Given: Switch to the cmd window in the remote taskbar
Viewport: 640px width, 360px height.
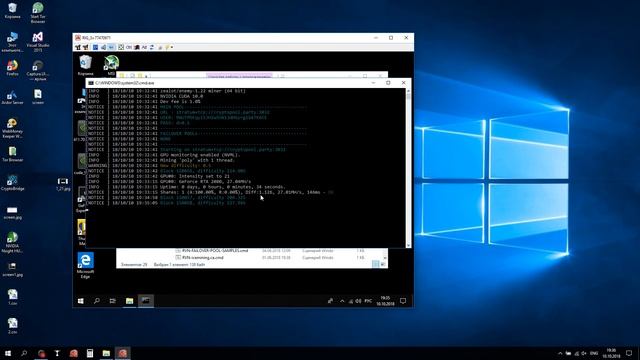Looking at the screenshot, I should (146, 301).
